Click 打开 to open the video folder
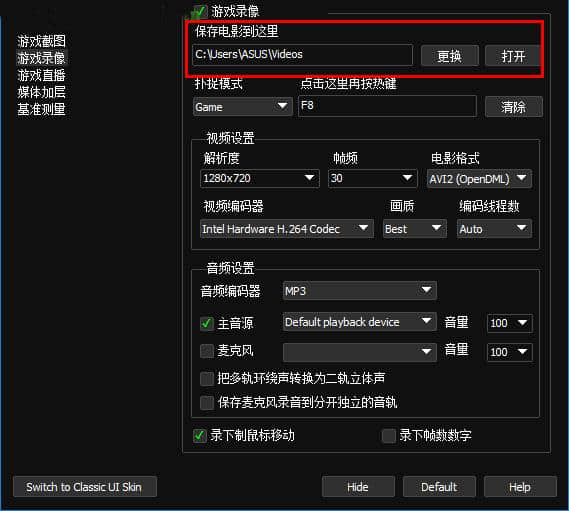 click(x=513, y=56)
